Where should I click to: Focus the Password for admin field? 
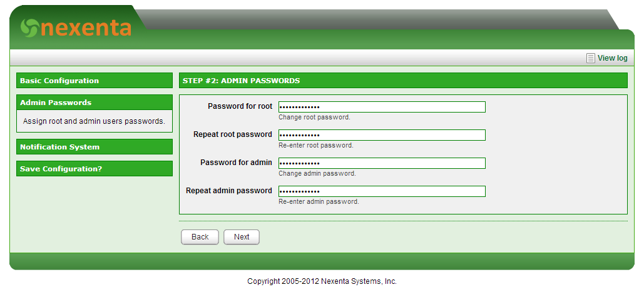(x=382, y=163)
